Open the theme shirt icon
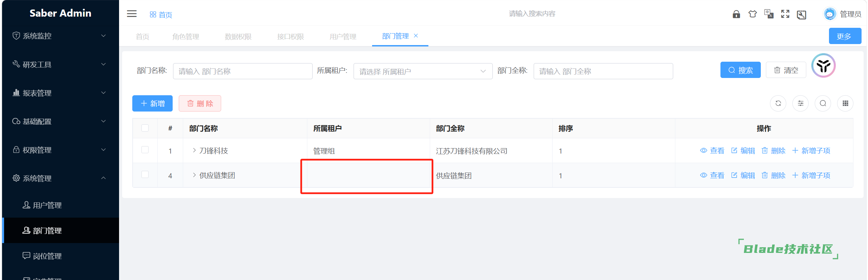Viewport: 868px width, 280px height. click(752, 14)
